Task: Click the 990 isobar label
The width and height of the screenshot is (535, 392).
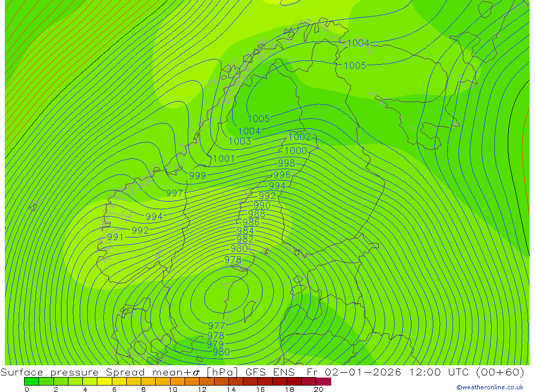Action: (x=262, y=205)
